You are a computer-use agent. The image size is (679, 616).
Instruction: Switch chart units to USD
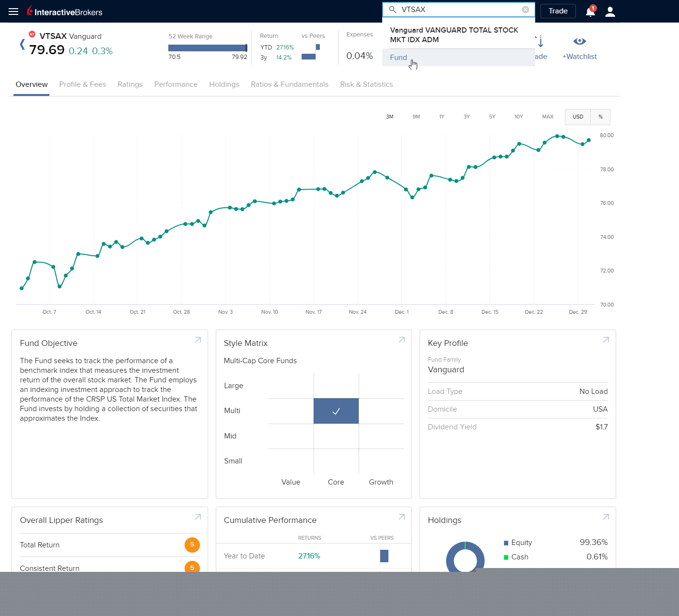578,117
